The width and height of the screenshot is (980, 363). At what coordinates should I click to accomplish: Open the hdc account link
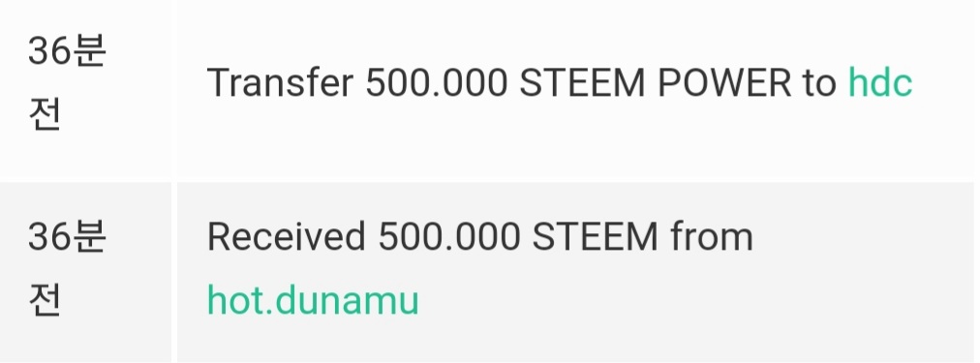tap(880, 82)
